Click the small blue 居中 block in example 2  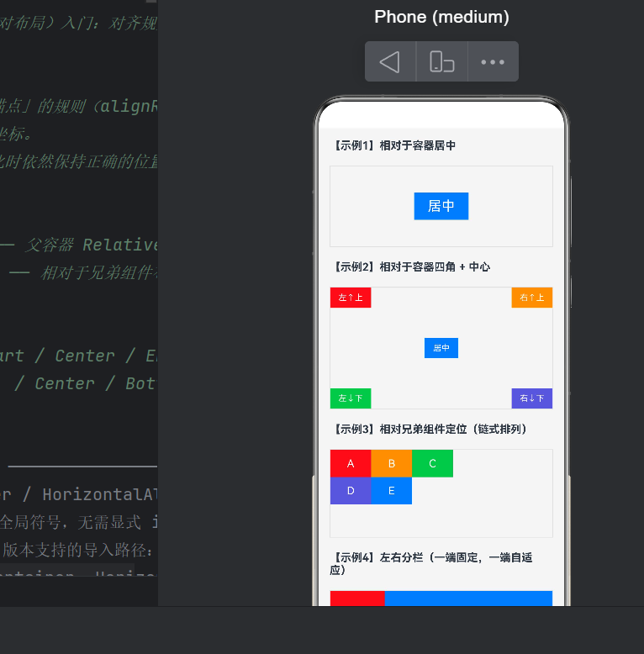pyautogui.click(x=441, y=348)
